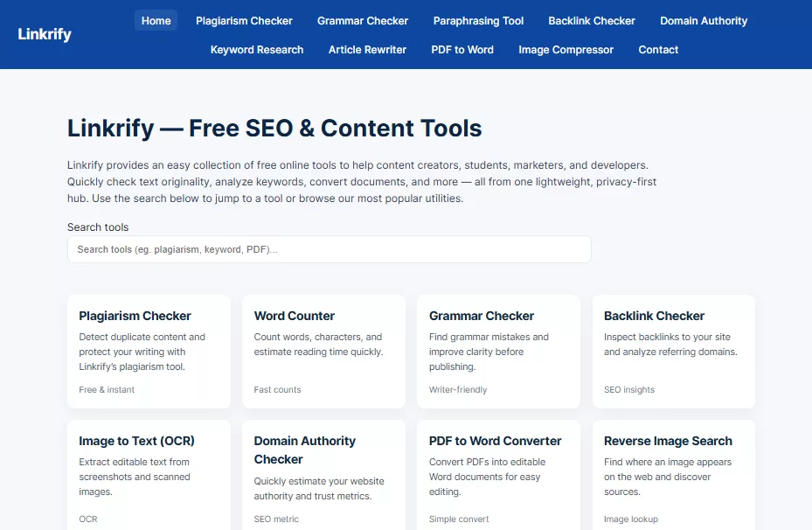Viewport: 812px width, 530px height.
Task: Open PDF to Word nav link
Action: click(x=462, y=50)
